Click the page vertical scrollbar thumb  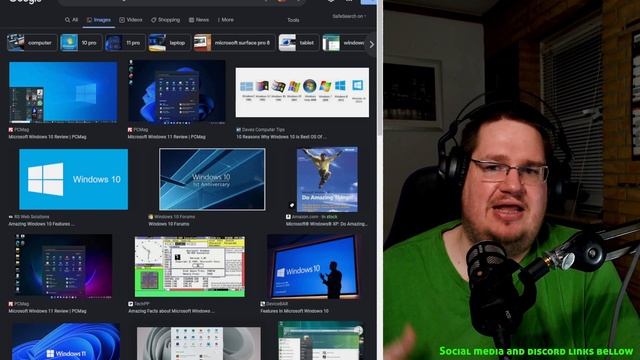[380, 67]
